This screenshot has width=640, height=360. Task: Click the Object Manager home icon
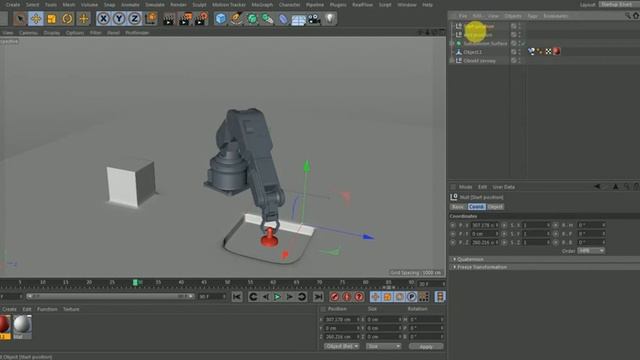tap(636, 16)
